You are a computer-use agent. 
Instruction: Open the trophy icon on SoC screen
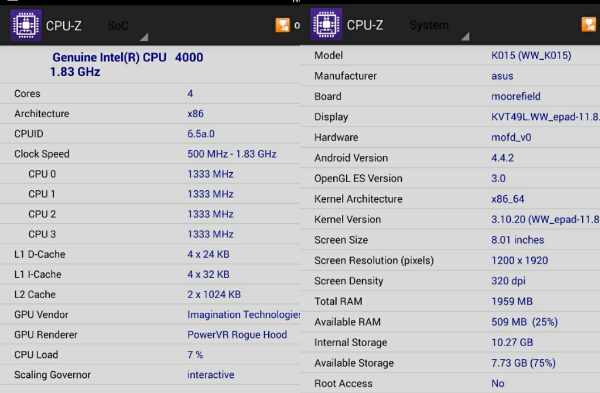point(283,25)
